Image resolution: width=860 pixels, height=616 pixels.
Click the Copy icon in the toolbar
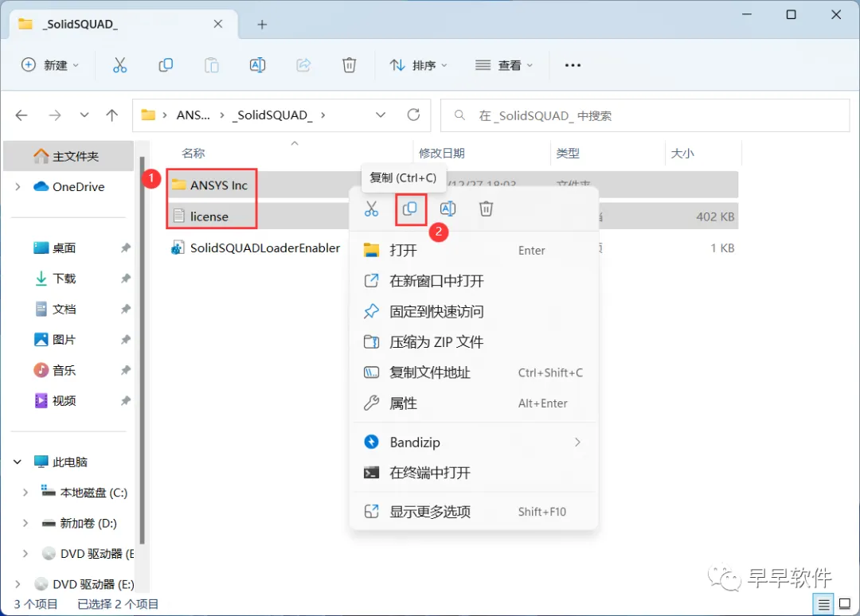[x=166, y=65]
